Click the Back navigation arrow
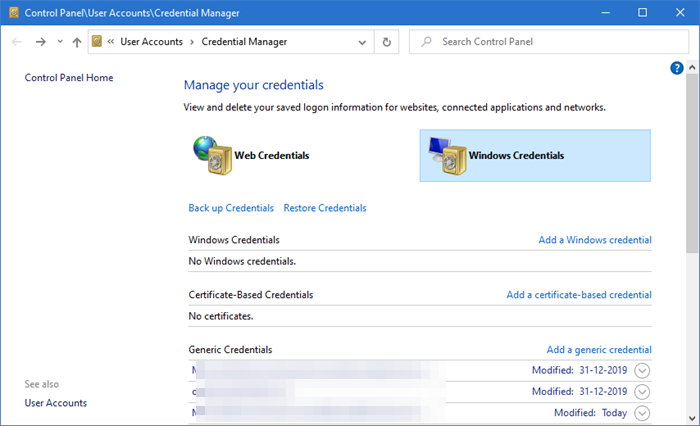The width and height of the screenshot is (700, 426). (16, 42)
